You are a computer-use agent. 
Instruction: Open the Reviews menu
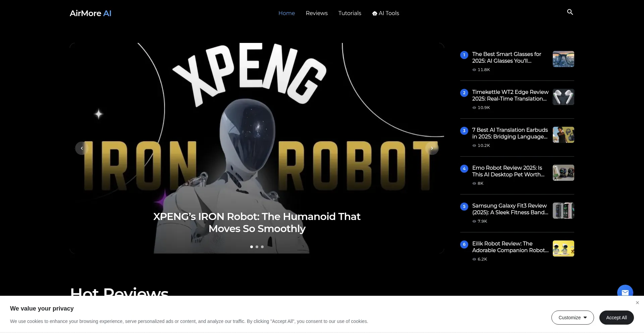[x=317, y=13]
